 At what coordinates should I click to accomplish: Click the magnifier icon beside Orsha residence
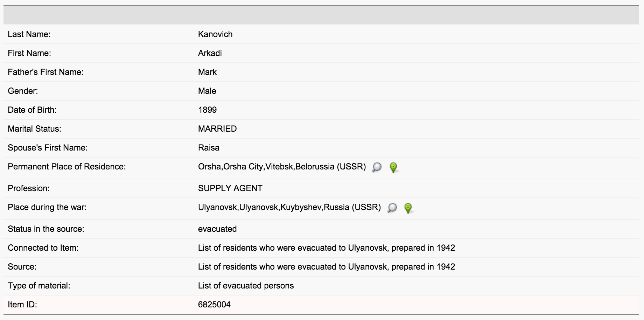click(x=377, y=167)
